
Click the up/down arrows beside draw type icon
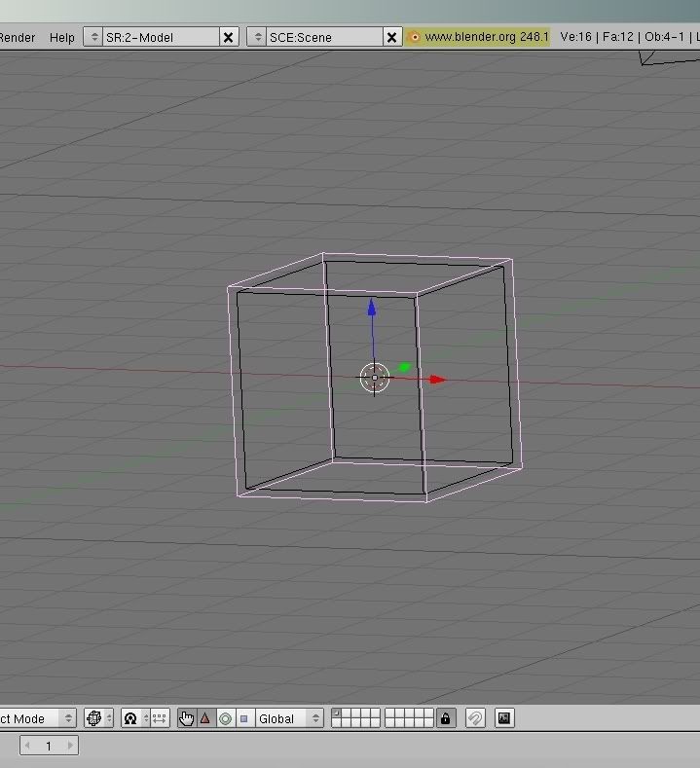(109, 718)
